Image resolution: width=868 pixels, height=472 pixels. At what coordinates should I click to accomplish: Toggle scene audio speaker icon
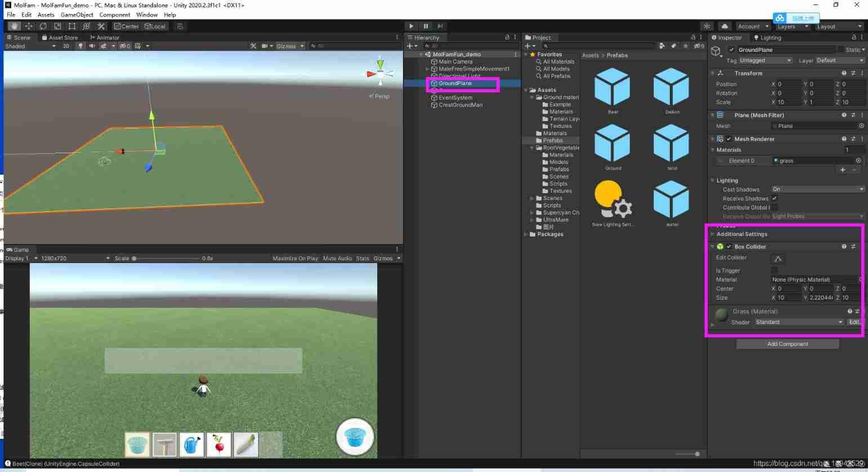(x=92, y=46)
